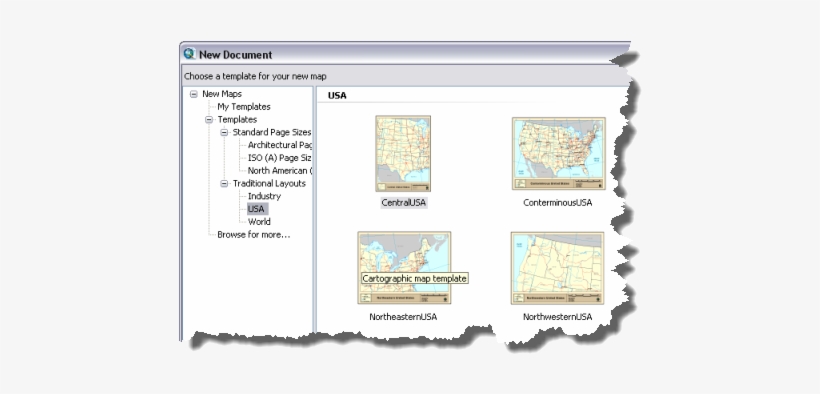Select the New Maps tree item
Image resolution: width=820 pixels, height=394 pixels.
(222, 94)
